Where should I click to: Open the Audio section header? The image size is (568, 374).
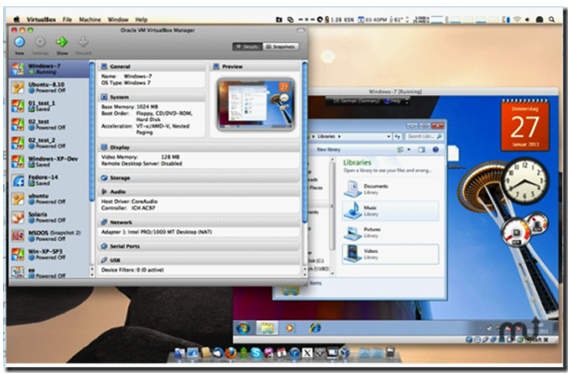coord(199,191)
